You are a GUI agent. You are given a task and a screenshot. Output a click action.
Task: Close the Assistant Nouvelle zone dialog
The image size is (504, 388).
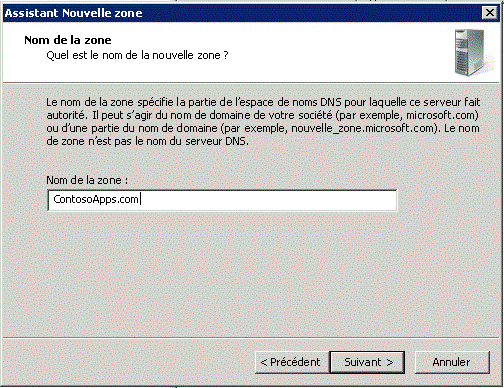tap(490, 13)
